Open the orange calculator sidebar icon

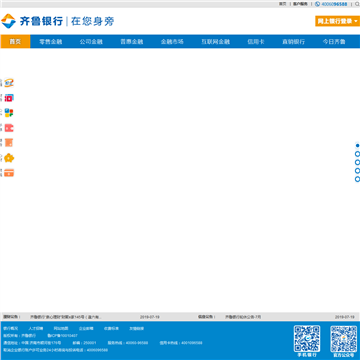pyautogui.click(x=9, y=143)
